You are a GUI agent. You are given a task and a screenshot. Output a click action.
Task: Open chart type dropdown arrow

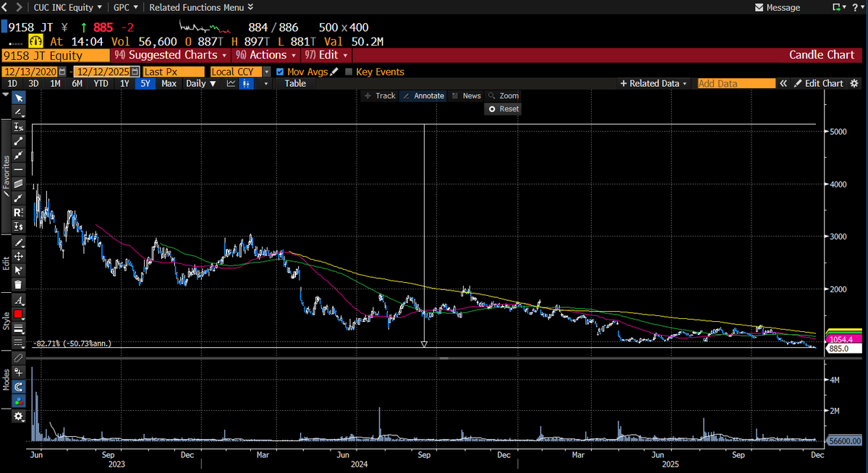(x=266, y=83)
